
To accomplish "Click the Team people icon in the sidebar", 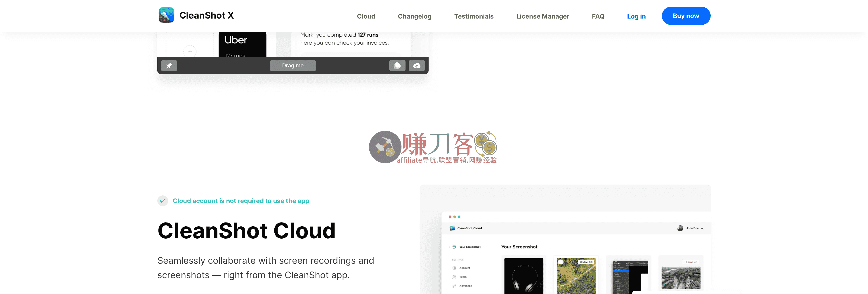I will click(x=454, y=277).
